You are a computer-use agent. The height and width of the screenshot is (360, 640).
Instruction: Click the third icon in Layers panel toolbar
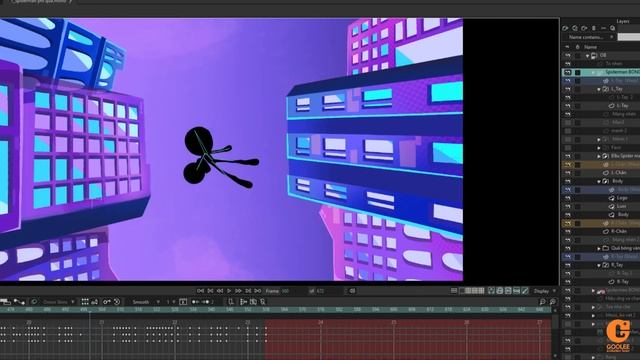pyautogui.click(x=584, y=28)
